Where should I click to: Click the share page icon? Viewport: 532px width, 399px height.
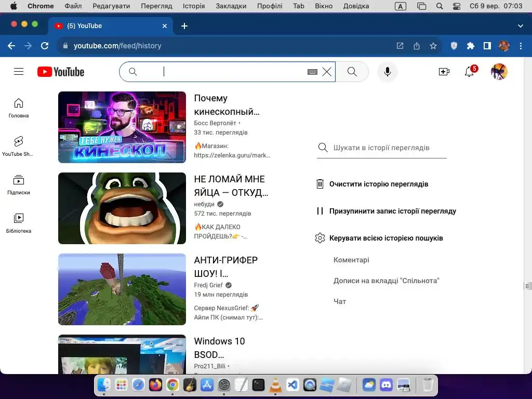[417, 46]
